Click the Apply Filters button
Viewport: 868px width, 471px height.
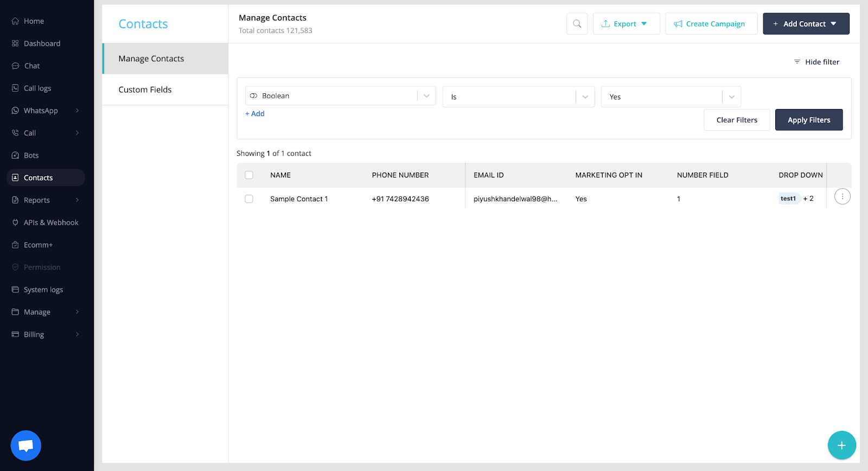[808, 120]
